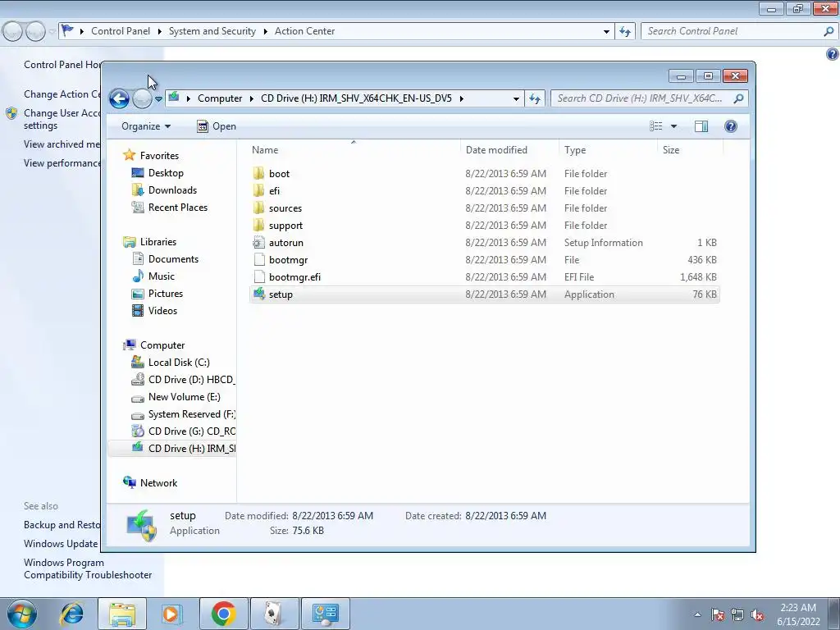Image resolution: width=840 pixels, height=630 pixels.
Task: Open the recent pages dropdown arrow in Explorer
Action: point(158,99)
